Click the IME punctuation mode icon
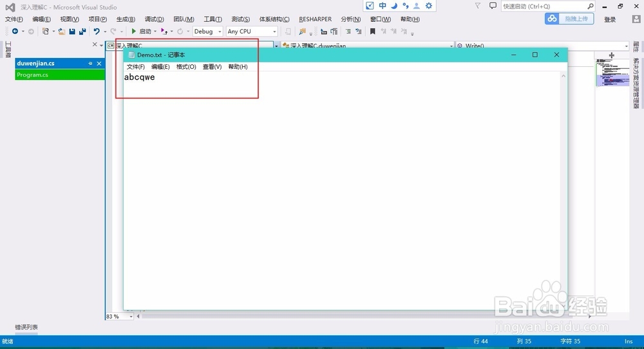This screenshot has width=644, height=349. (x=406, y=6)
